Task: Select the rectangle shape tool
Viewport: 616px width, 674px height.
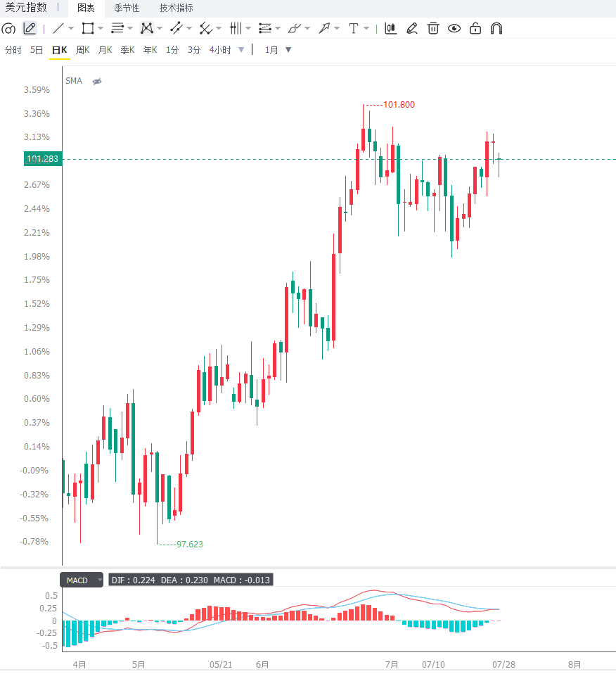Action: click(x=88, y=29)
